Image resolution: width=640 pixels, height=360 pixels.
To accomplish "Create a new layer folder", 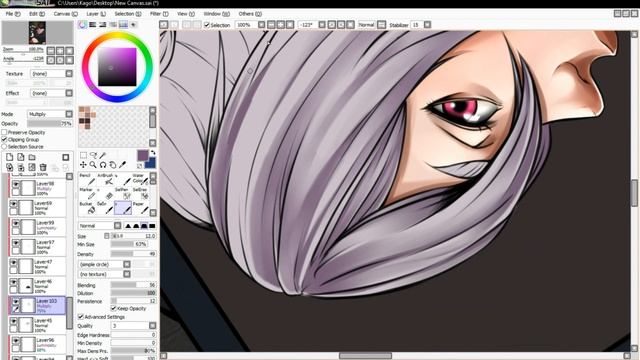I will [32, 157].
